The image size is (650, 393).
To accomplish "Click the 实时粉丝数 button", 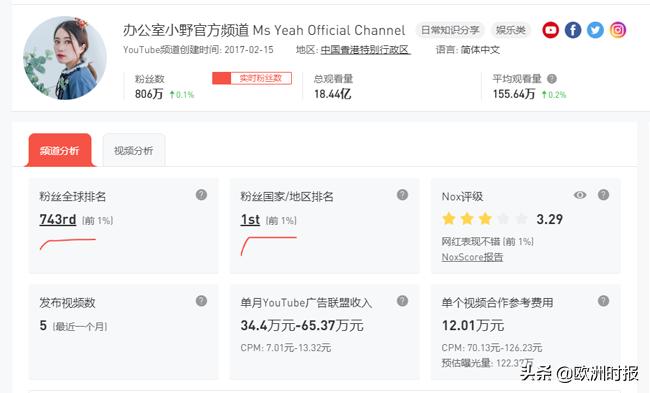I will 252,78.
